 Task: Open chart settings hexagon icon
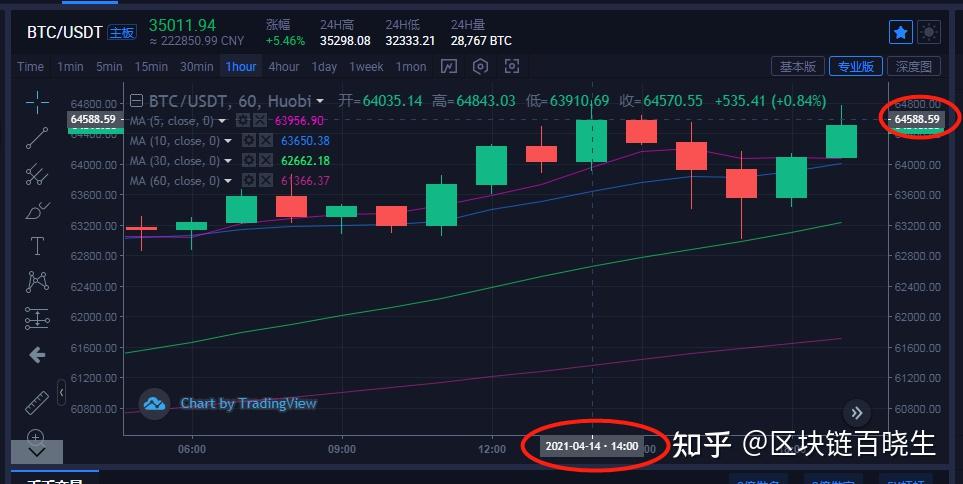point(480,66)
